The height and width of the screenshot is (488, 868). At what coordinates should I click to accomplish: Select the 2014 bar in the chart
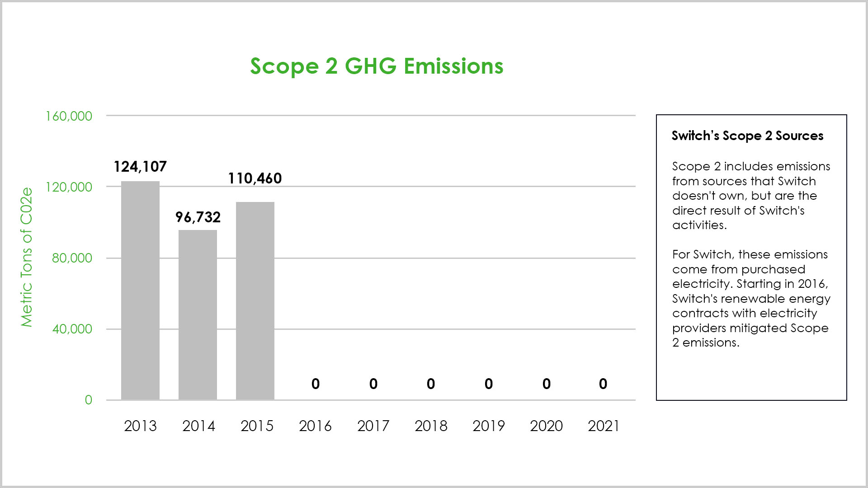point(198,315)
